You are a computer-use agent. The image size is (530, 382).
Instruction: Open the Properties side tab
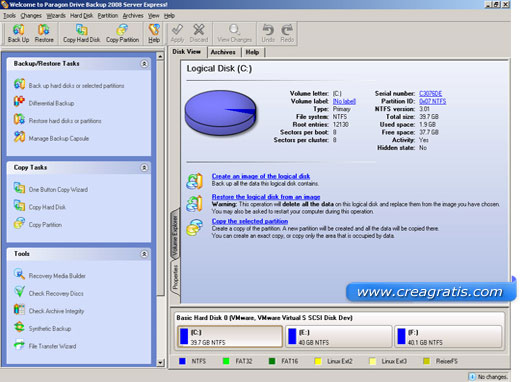[175, 278]
